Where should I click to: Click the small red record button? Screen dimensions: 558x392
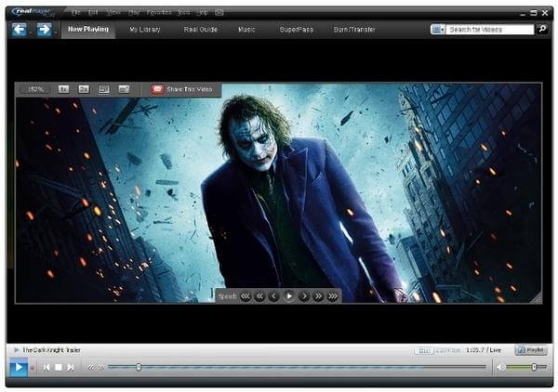coord(33,368)
